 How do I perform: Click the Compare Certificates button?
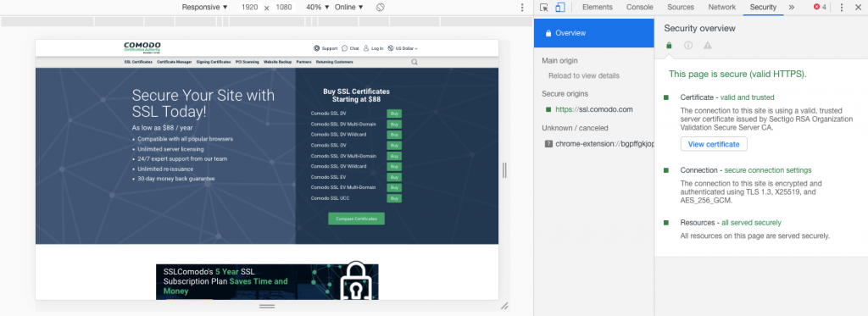356,219
